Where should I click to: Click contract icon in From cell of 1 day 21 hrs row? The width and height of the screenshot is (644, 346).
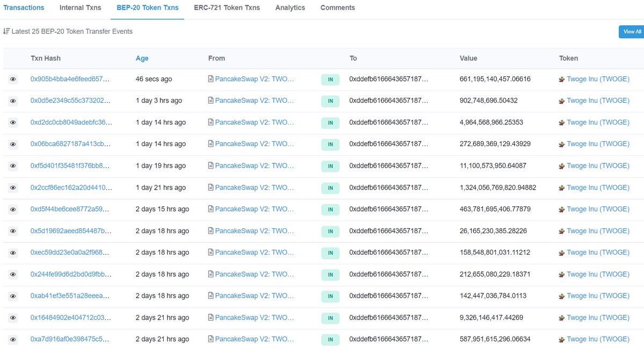click(x=211, y=188)
